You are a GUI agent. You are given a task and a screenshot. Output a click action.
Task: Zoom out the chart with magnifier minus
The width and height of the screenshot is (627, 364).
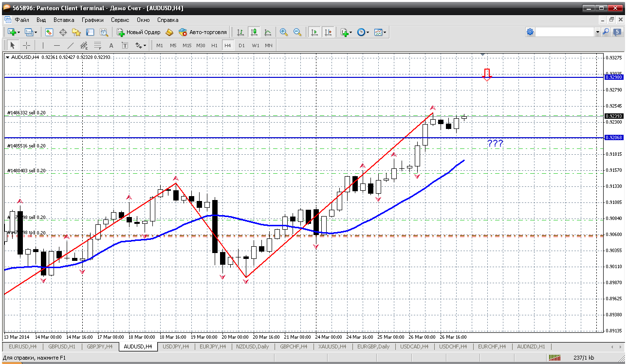297,32
